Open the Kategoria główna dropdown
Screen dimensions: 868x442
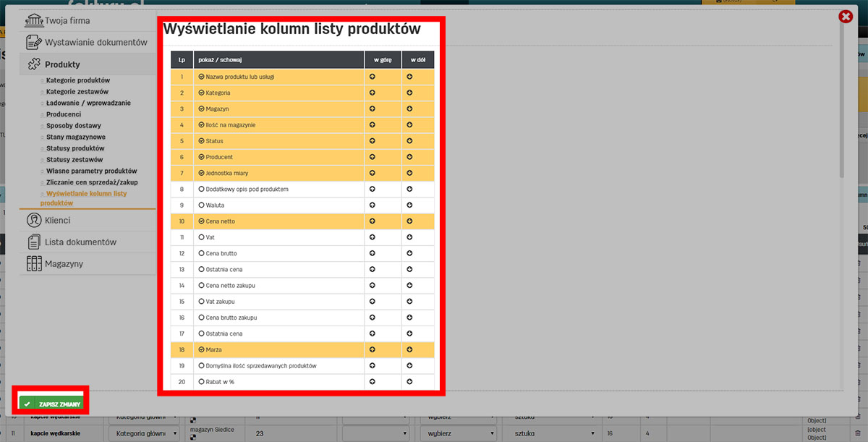[142, 433]
